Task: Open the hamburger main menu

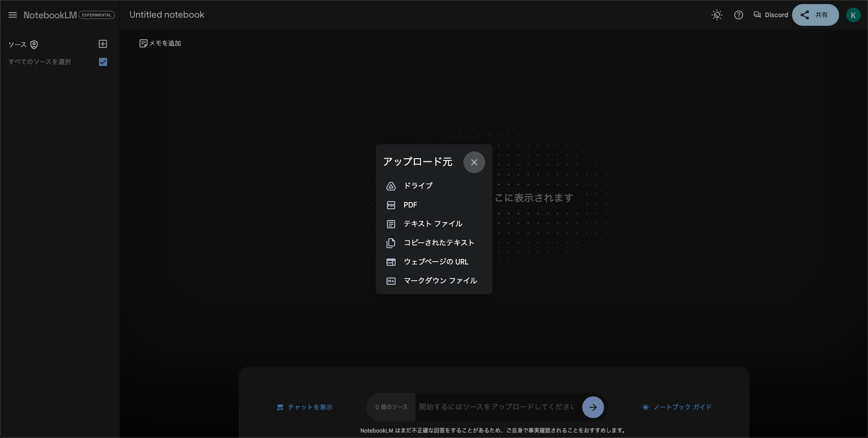Action: click(x=13, y=15)
